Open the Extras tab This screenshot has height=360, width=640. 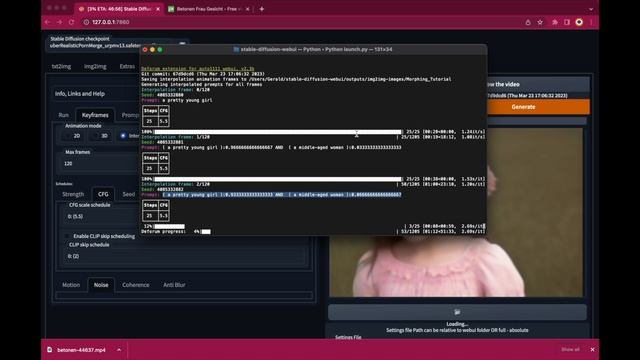pos(127,66)
